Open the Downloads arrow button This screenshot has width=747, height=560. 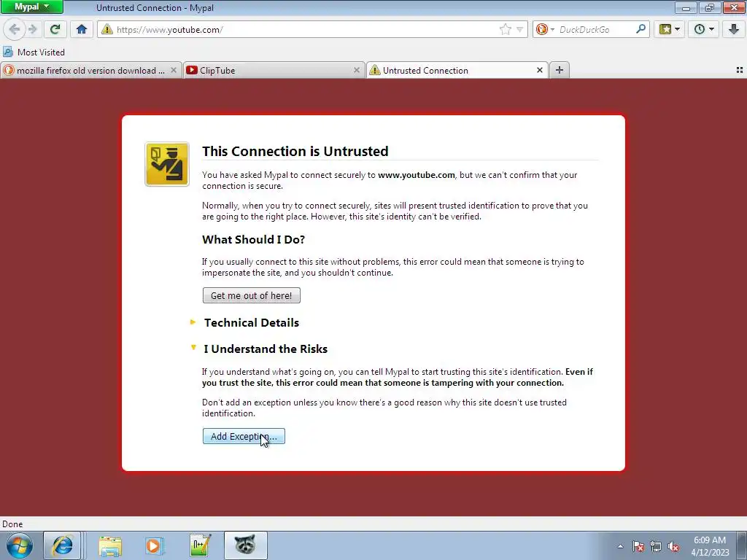(734, 29)
